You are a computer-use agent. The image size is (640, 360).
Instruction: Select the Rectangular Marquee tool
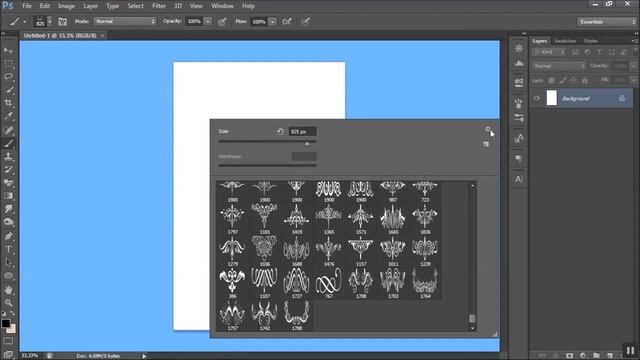point(8,64)
